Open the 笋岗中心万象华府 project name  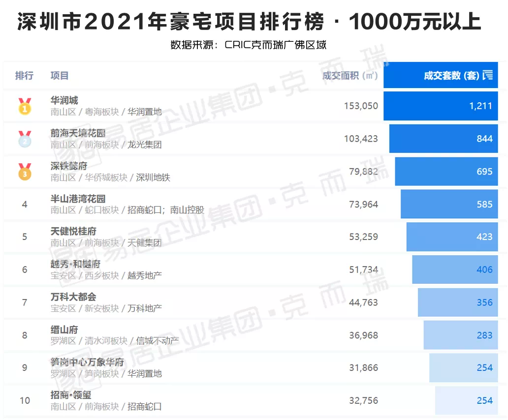[87, 362]
